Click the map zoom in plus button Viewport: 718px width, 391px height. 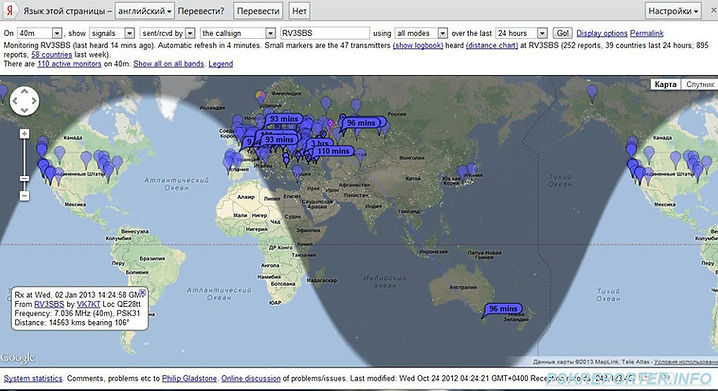point(24,134)
